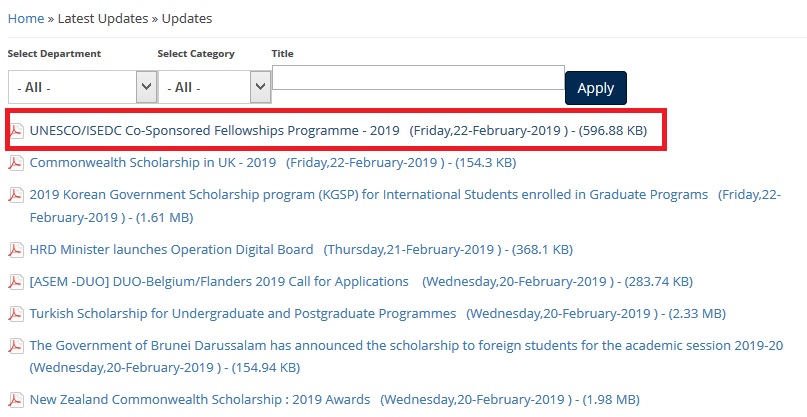The width and height of the screenshot is (807, 417).
Task: Click PDF icon next to New Zealand Commonwealth Scholarship
Action: [16, 400]
